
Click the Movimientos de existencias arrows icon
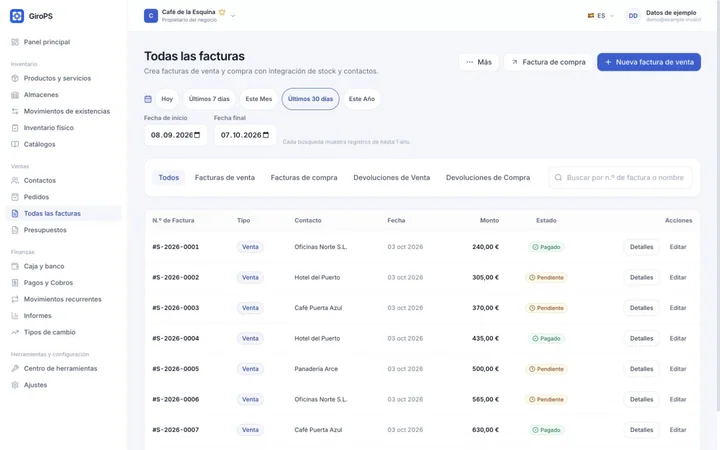(15, 111)
